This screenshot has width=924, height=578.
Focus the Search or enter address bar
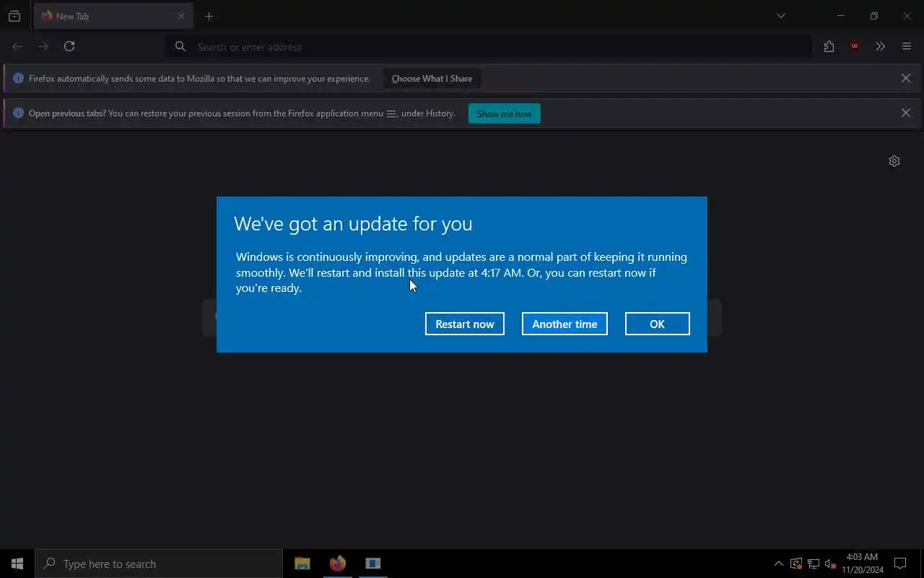[489, 47]
